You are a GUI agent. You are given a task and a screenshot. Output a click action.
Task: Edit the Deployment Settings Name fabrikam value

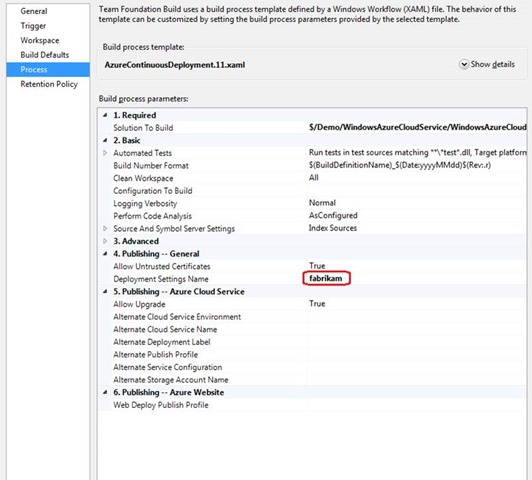point(326,279)
